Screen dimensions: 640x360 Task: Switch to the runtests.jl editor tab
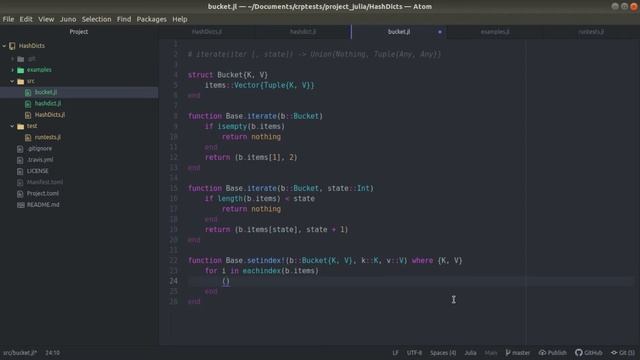click(591, 32)
